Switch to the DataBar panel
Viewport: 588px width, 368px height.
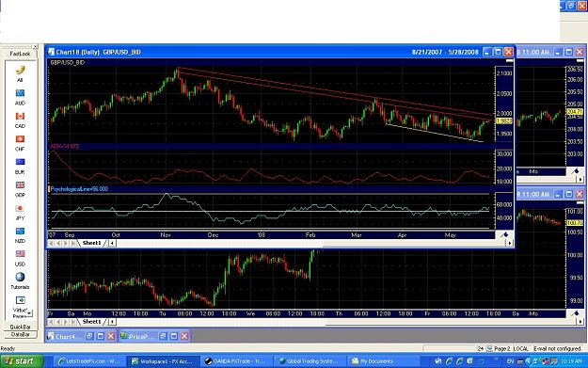(x=21, y=334)
